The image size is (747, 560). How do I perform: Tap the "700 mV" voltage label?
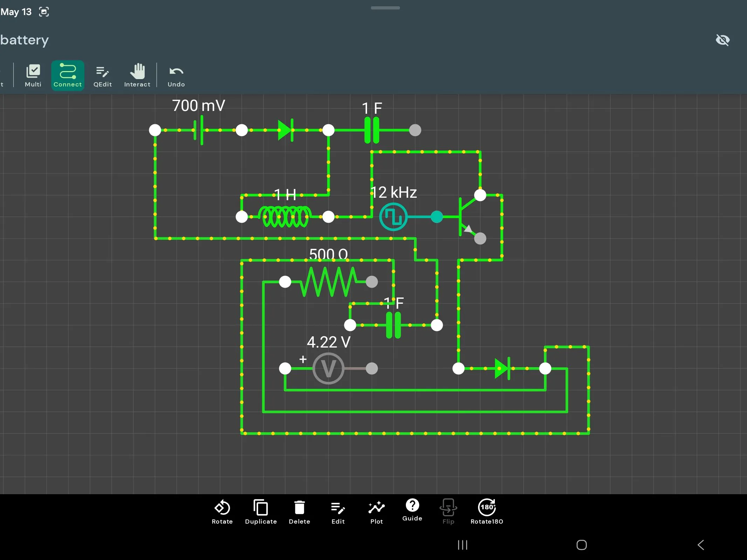pos(199,105)
